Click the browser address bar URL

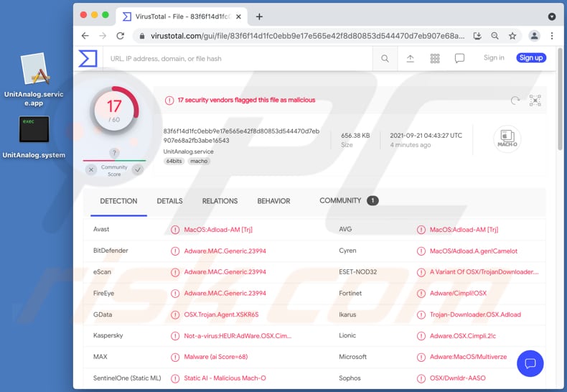coord(307,36)
